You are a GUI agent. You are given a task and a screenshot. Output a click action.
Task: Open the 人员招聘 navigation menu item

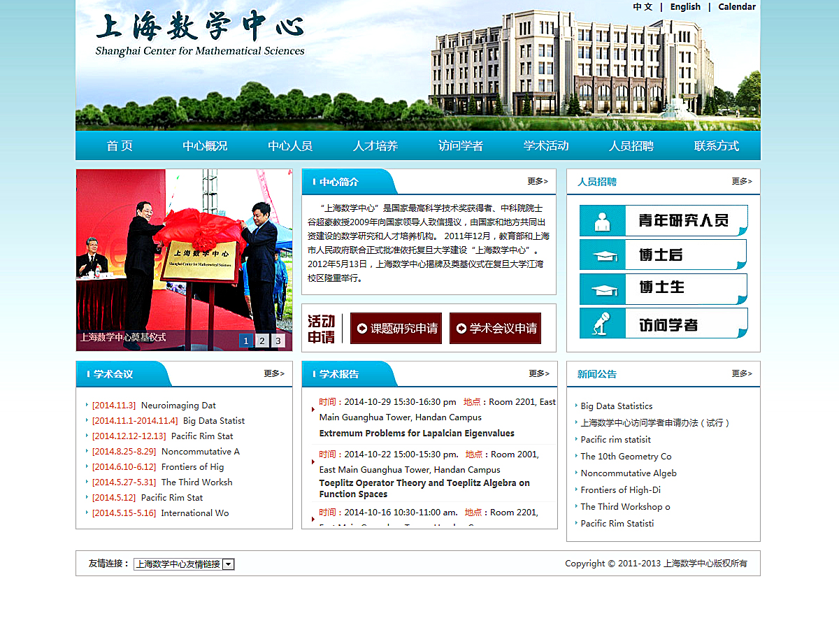click(x=631, y=146)
